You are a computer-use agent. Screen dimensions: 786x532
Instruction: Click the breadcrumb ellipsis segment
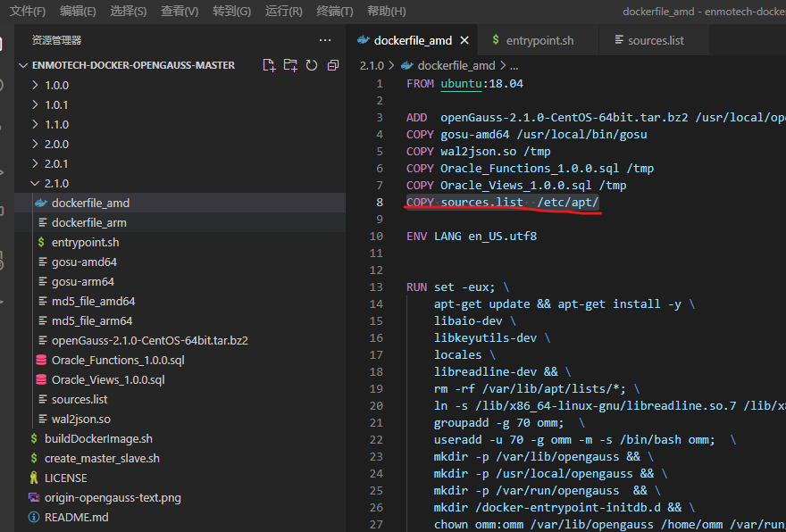click(x=514, y=66)
